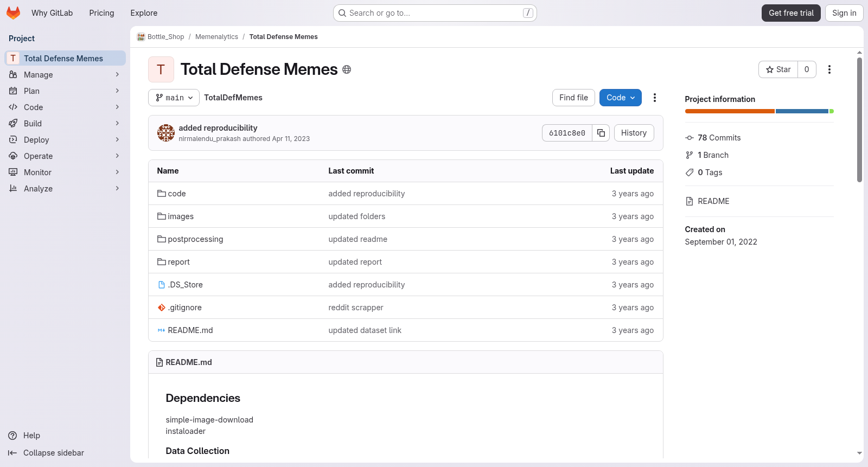This screenshot has height=467, width=868.
Task: Expand the Build section chevron
Action: pyautogui.click(x=117, y=124)
